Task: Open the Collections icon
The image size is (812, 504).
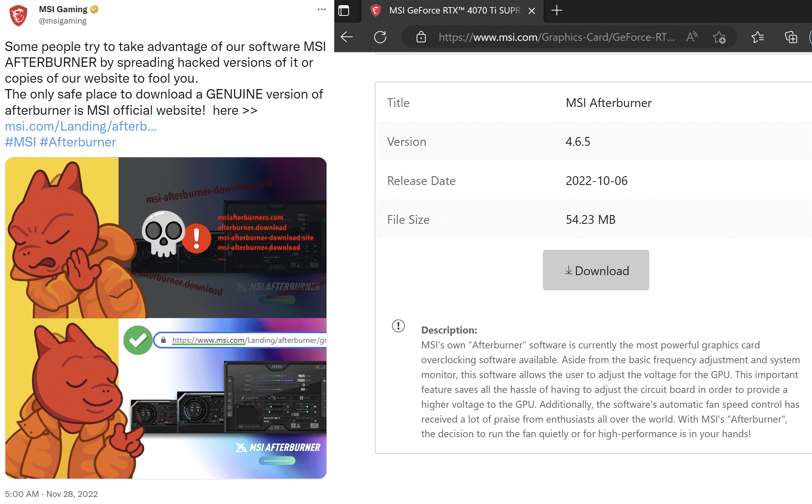Action: (x=791, y=37)
